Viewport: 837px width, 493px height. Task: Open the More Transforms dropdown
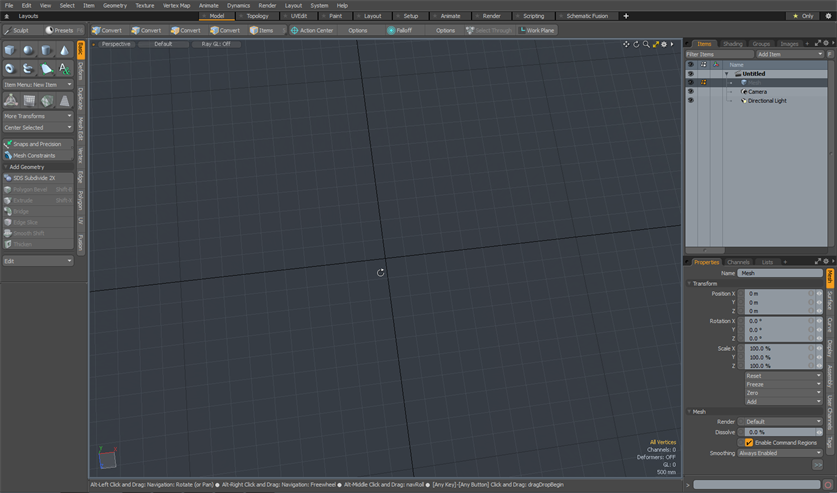coord(38,116)
